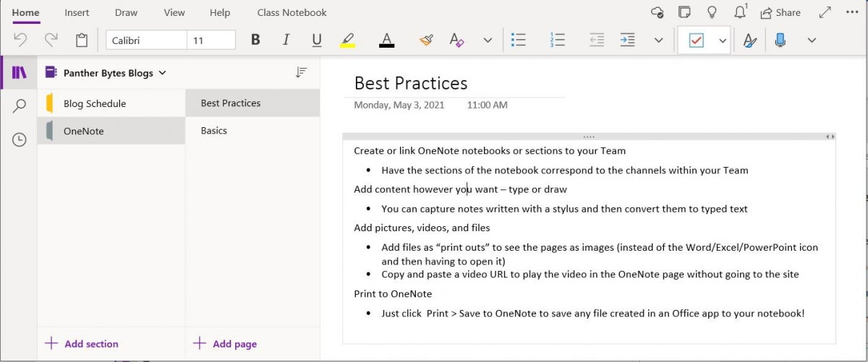The height and width of the screenshot is (362, 868).
Task: Select the Blog Schedule section
Action: pyautogui.click(x=111, y=103)
